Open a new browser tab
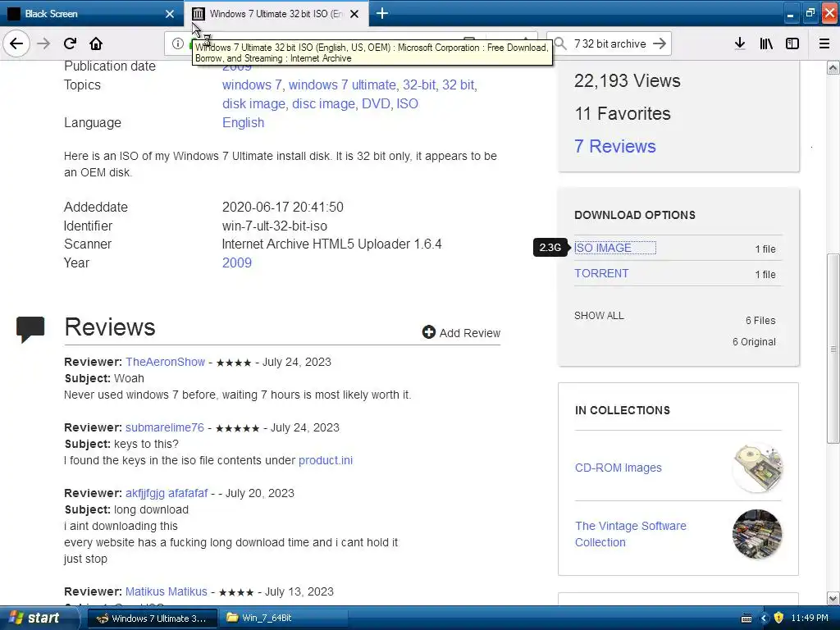 click(382, 13)
